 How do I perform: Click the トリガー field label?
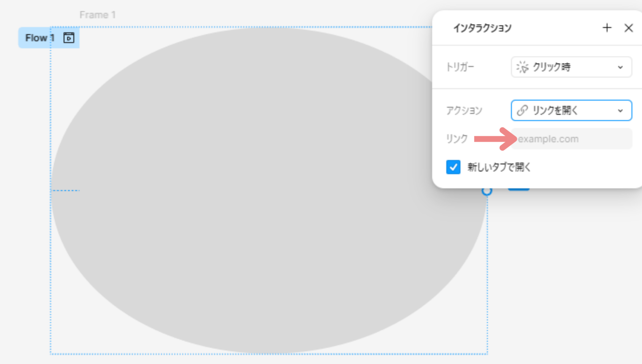tap(460, 67)
